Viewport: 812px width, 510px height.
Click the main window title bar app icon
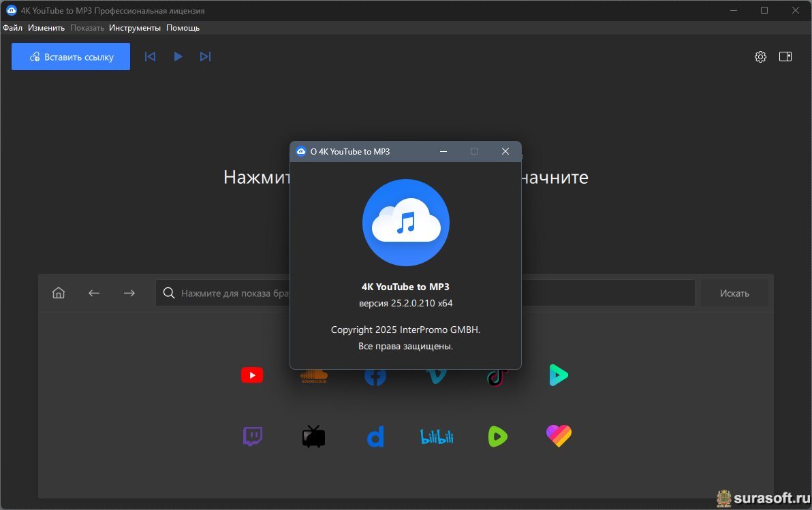pyautogui.click(x=12, y=10)
